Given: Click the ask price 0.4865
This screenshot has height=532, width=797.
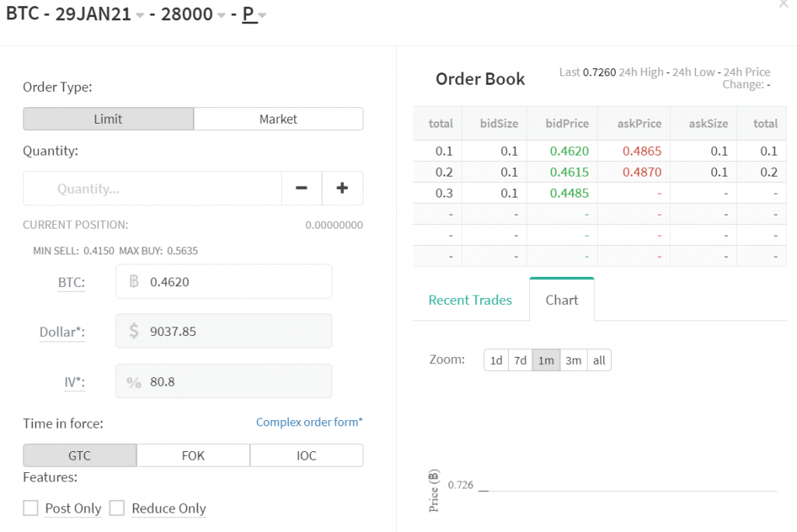Looking at the screenshot, I should [642, 151].
